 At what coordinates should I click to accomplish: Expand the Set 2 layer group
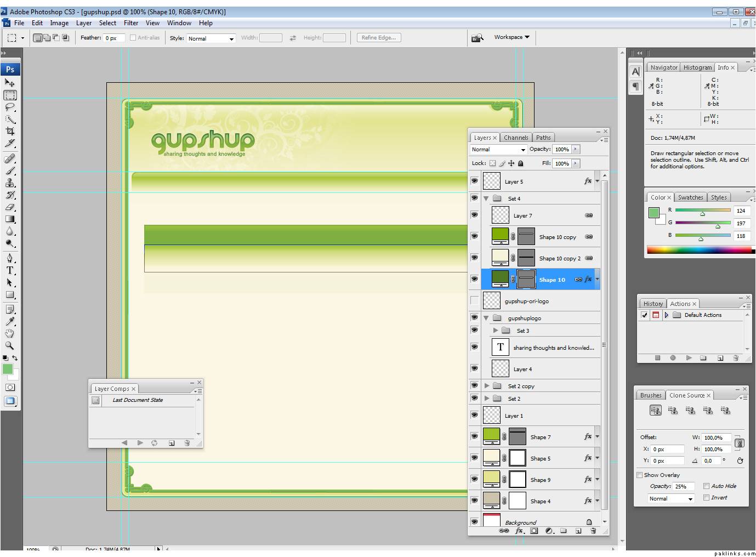[486, 399]
